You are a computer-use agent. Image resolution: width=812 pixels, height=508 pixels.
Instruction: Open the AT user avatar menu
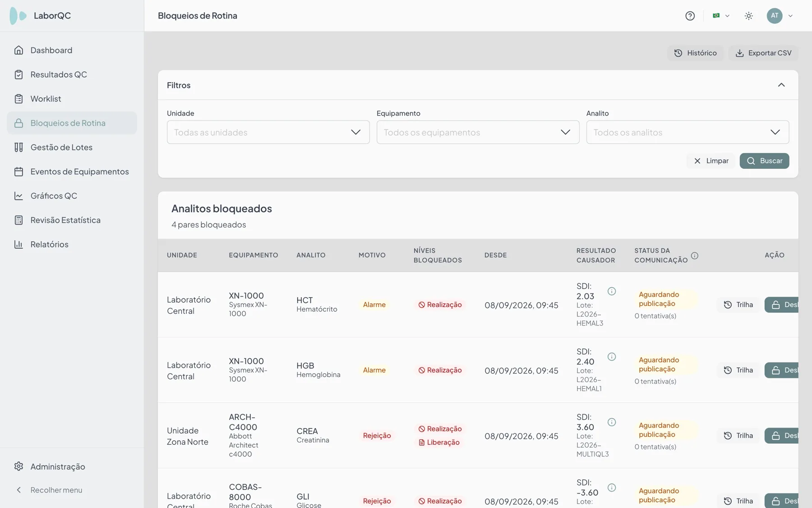click(775, 16)
